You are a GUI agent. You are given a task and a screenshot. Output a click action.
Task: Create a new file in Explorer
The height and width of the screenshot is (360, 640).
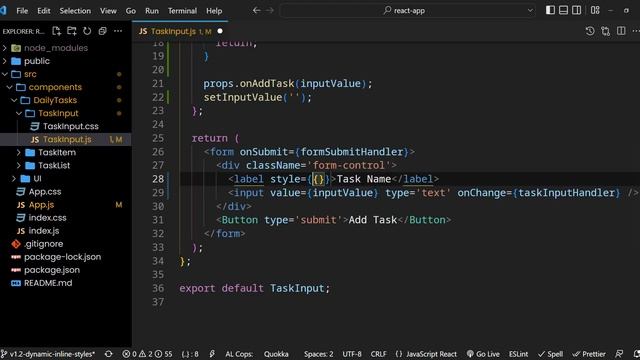tap(56, 31)
